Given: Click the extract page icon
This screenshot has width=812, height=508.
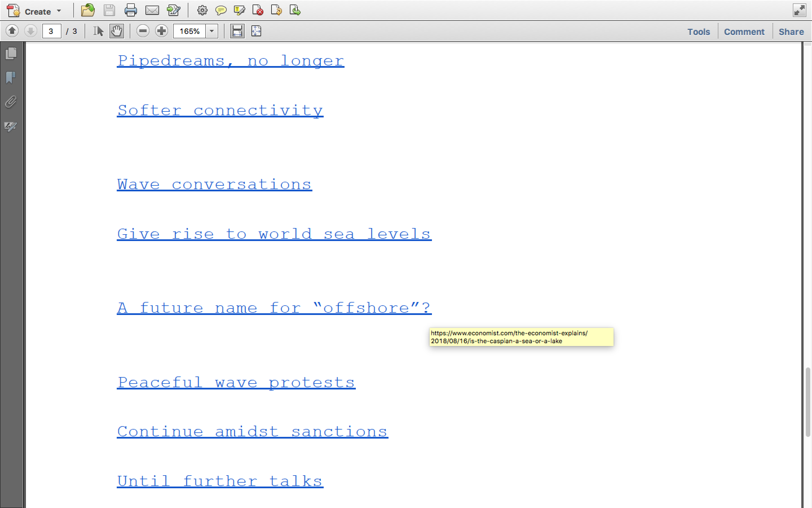Looking at the screenshot, I should click(x=295, y=10).
